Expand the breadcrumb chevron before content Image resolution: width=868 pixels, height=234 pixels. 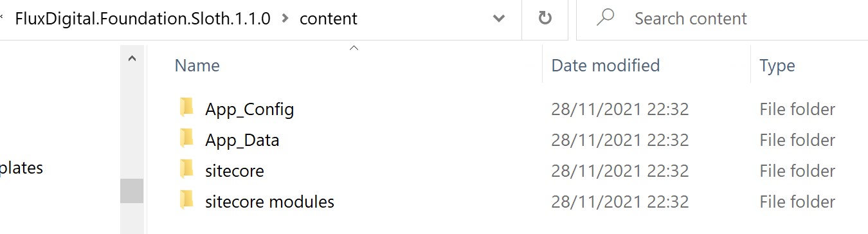[285, 19]
